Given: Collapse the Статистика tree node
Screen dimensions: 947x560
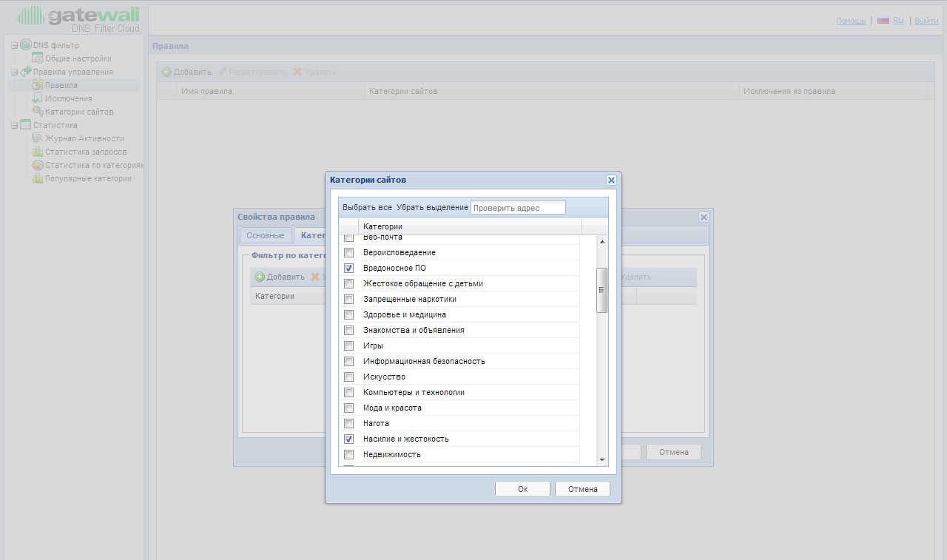Looking at the screenshot, I should 14,126.
